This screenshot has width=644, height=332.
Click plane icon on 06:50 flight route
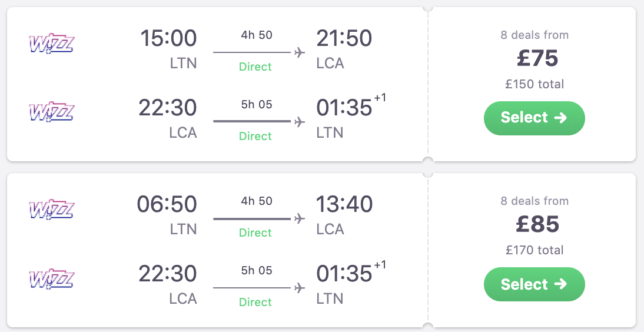(300, 218)
